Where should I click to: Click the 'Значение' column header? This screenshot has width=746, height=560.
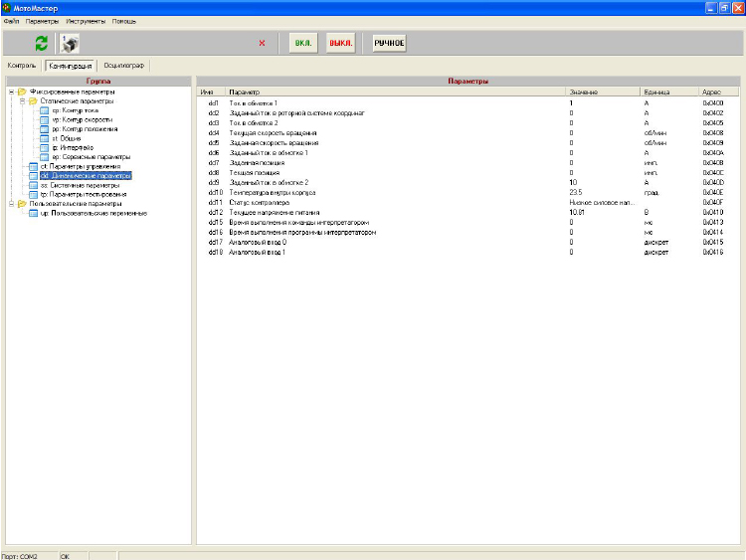pyautogui.click(x=585, y=92)
